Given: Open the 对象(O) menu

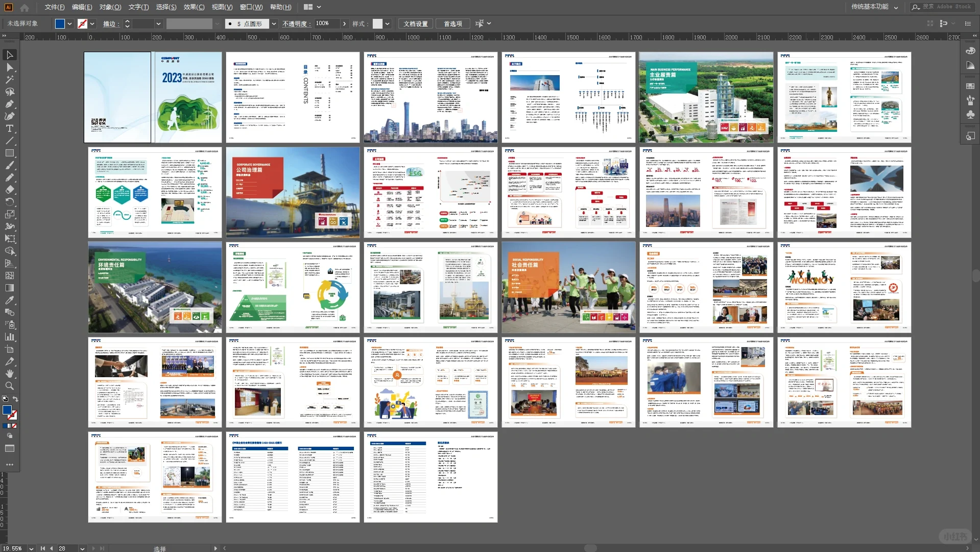Looking at the screenshot, I should point(110,7).
